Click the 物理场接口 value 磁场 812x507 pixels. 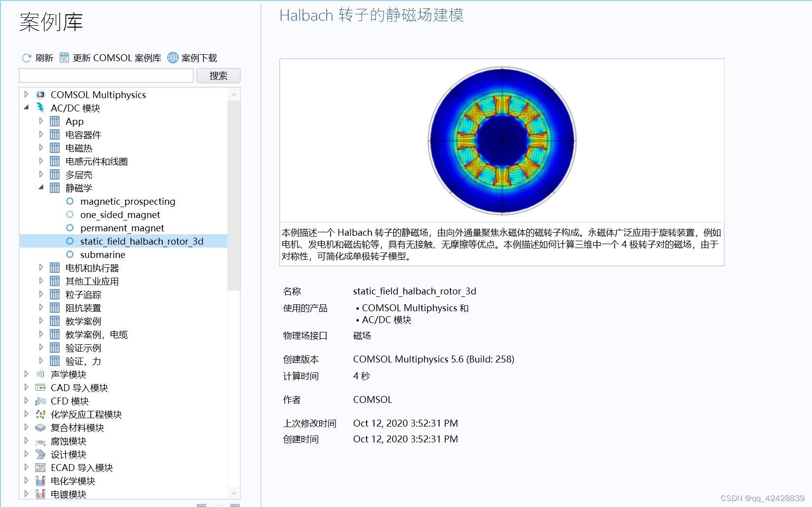362,335
